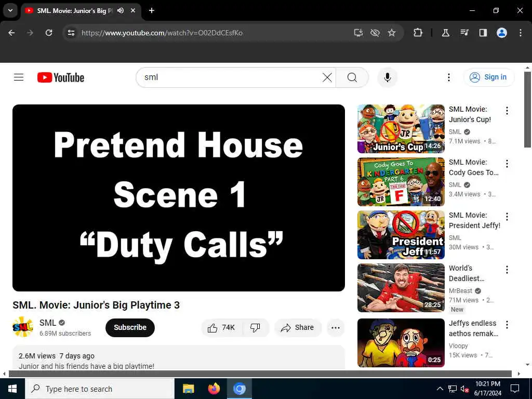Open the SML channel avatar
The width and height of the screenshot is (532, 399).
[x=23, y=327]
